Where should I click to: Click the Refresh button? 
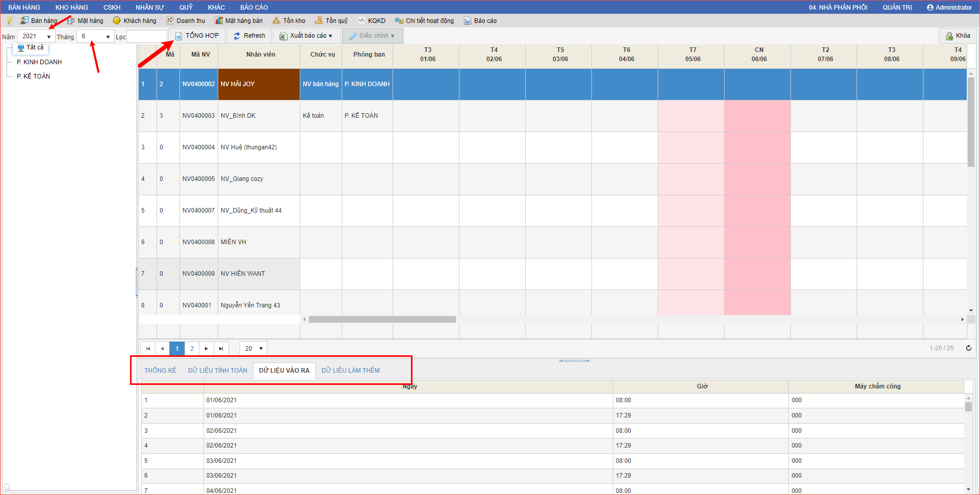click(249, 36)
